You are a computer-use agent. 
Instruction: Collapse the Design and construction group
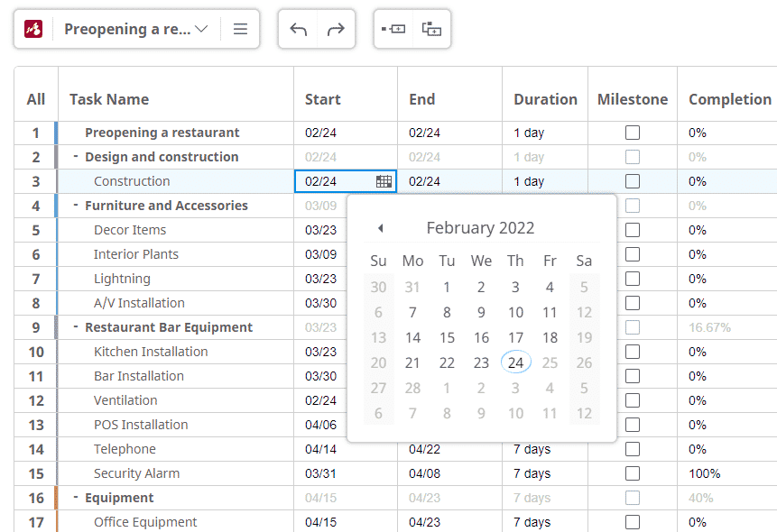(75, 156)
